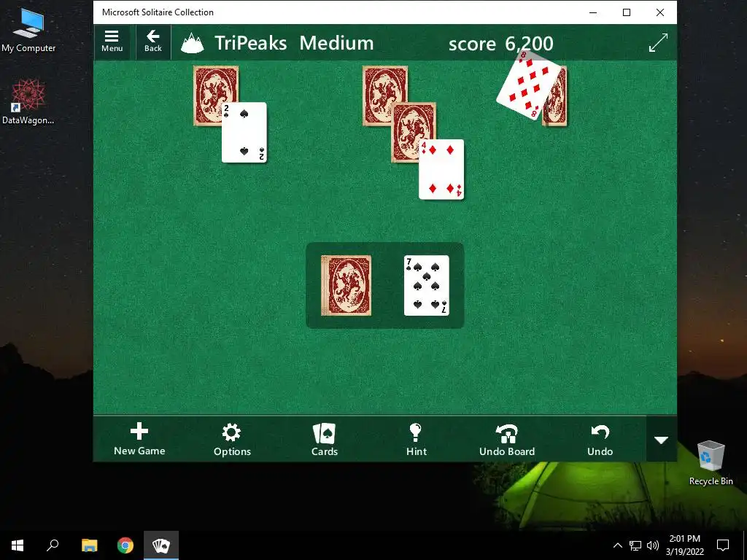
Task: Click the 7 of spades waste card
Action: tap(426, 285)
